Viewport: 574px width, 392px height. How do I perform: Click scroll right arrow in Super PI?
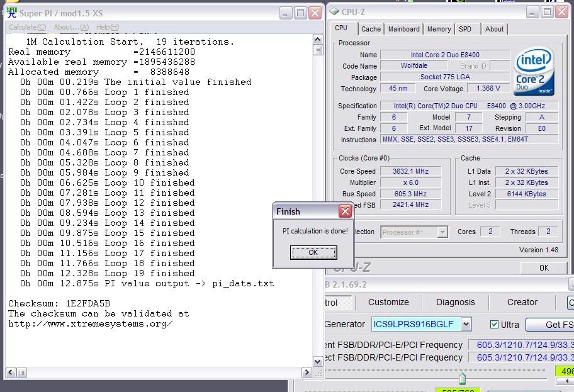307,372
